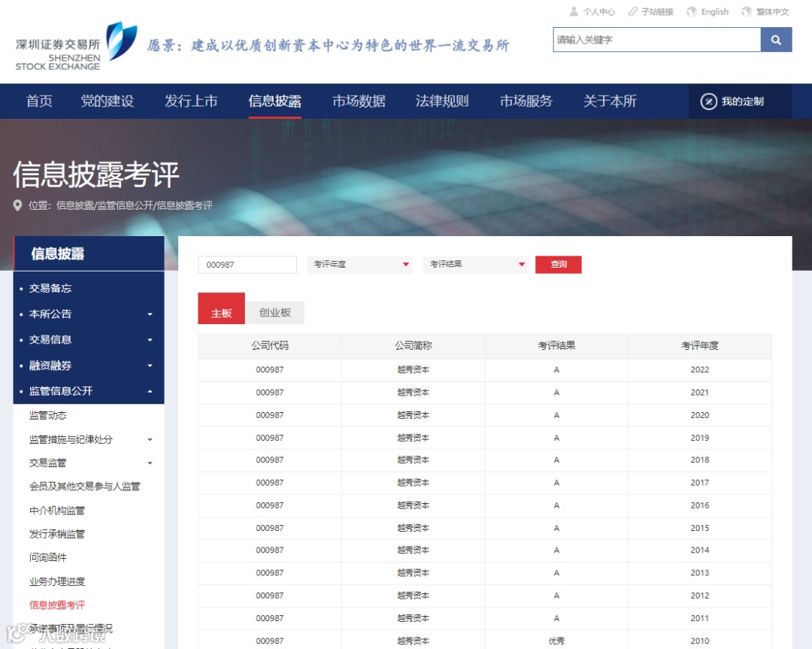This screenshot has width=812, height=649.
Task: Open the 考评结果 dropdown
Action: 476,265
